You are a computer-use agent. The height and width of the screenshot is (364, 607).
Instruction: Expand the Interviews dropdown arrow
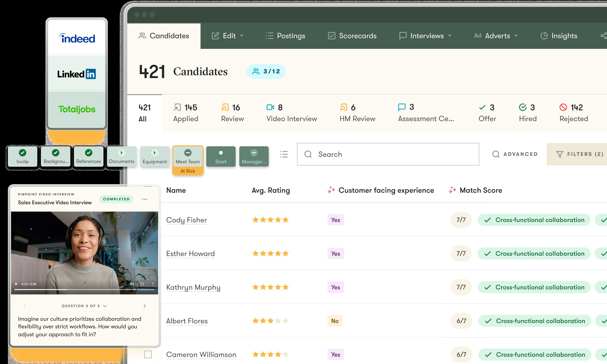pyautogui.click(x=450, y=36)
